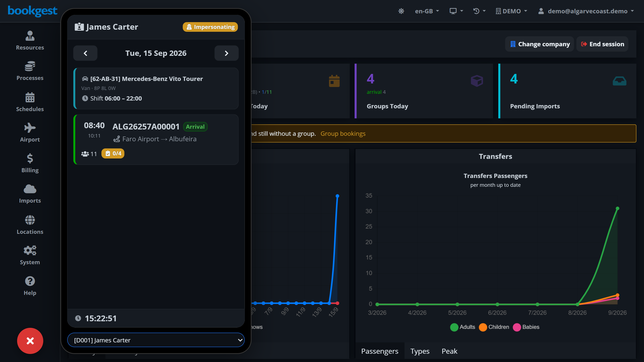Open the demo@algarvecoast.demo user menu
This screenshot has height=362, width=644.
coord(586,11)
